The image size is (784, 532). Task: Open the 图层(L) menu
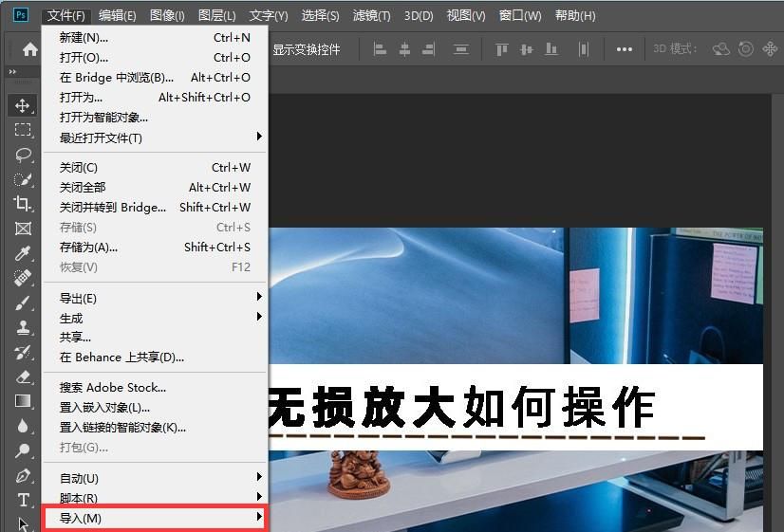[x=216, y=15]
